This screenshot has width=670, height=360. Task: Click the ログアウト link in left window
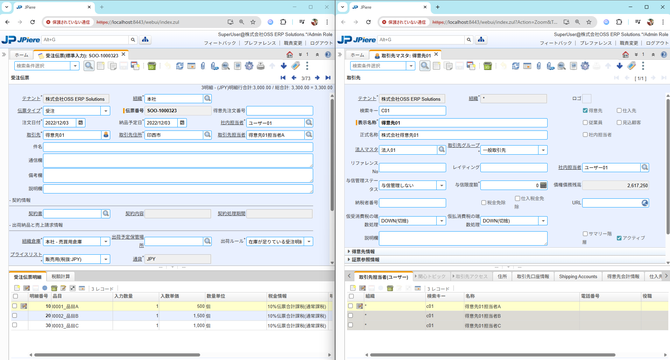pos(321,43)
